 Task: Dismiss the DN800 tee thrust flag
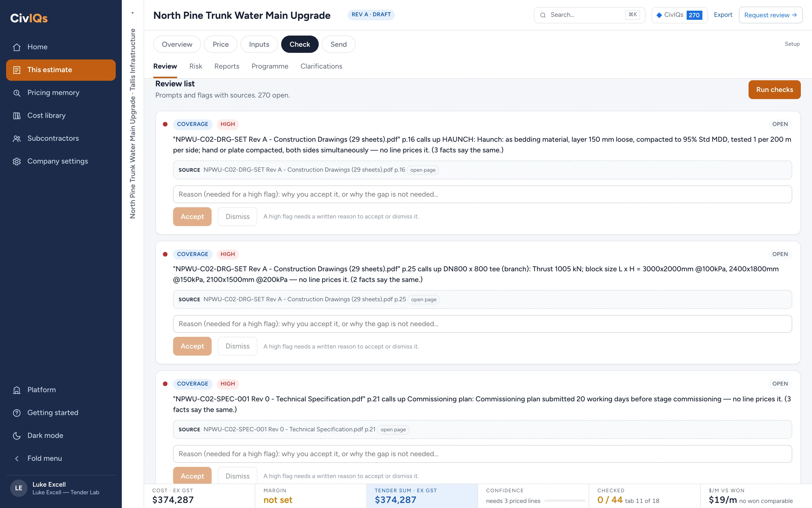pyautogui.click(x=238, y=346)
